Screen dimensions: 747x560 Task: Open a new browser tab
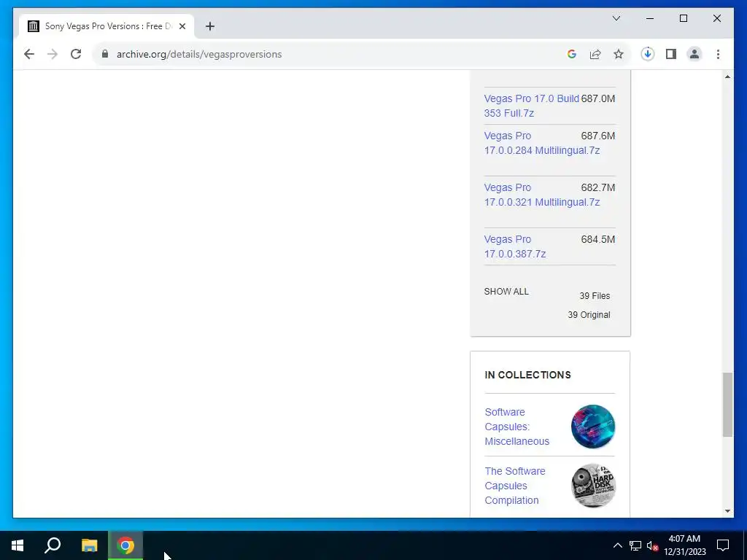[x=210, y=26]
